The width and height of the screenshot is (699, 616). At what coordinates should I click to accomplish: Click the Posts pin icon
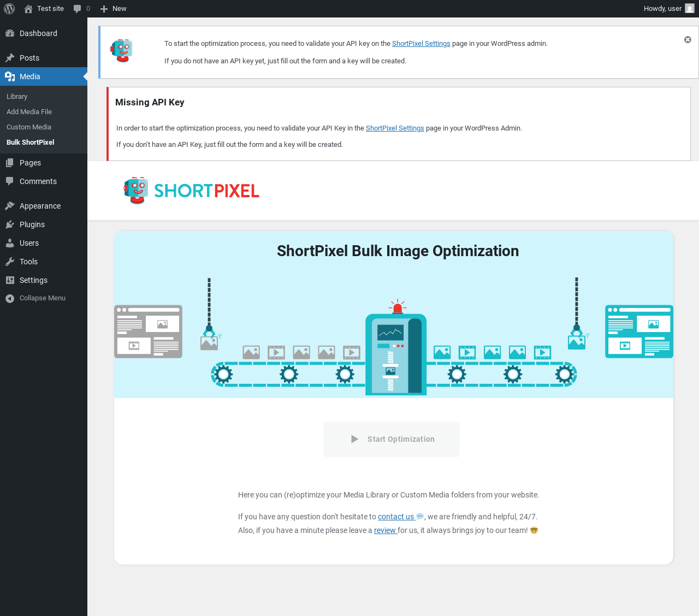pyautogui.click(x=10, y=58)
